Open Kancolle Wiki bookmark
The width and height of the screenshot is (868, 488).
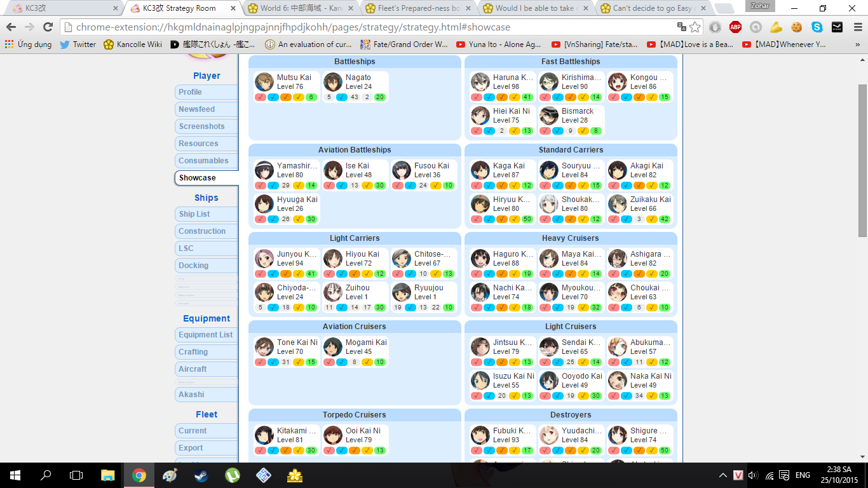coord(132,44)
